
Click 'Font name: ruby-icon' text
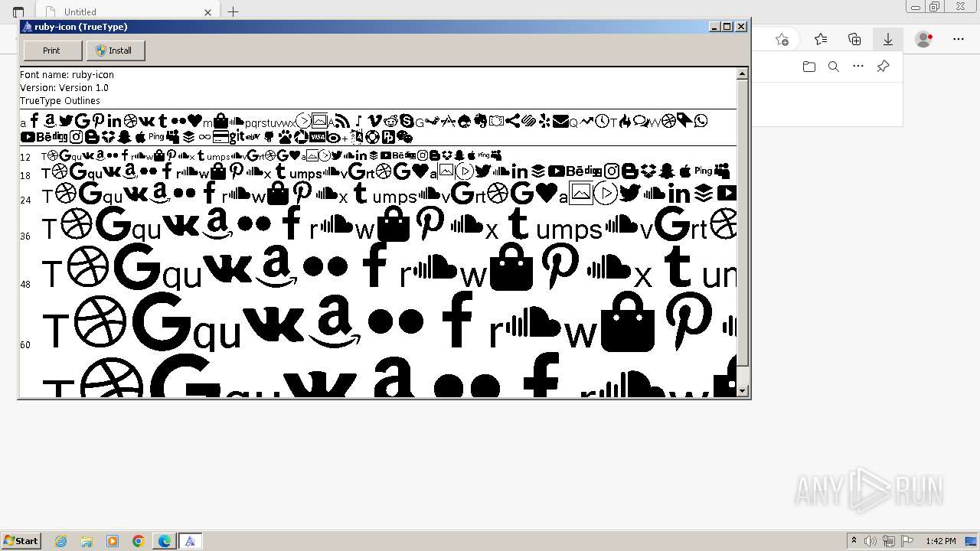(x=67, y=75)
